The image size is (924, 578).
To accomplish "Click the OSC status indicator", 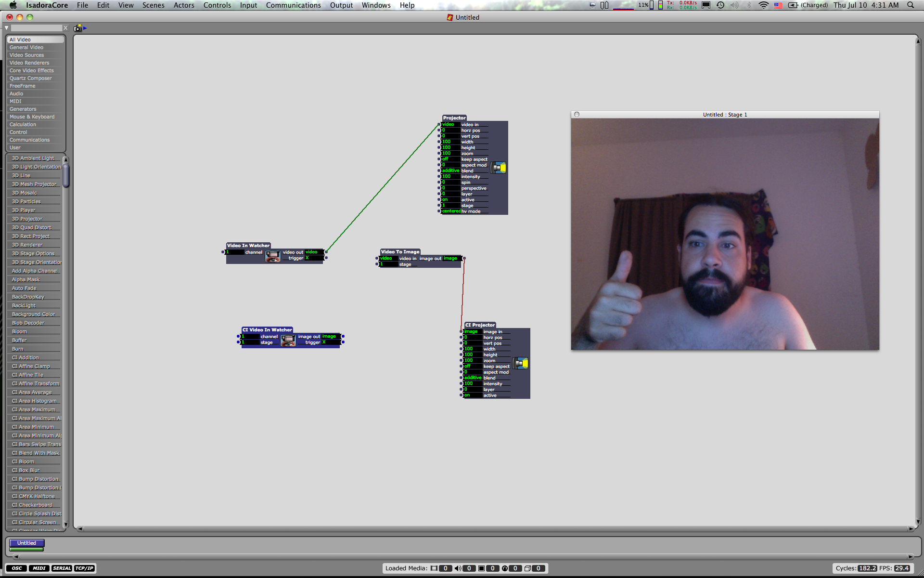I will [x=17, y=568].
